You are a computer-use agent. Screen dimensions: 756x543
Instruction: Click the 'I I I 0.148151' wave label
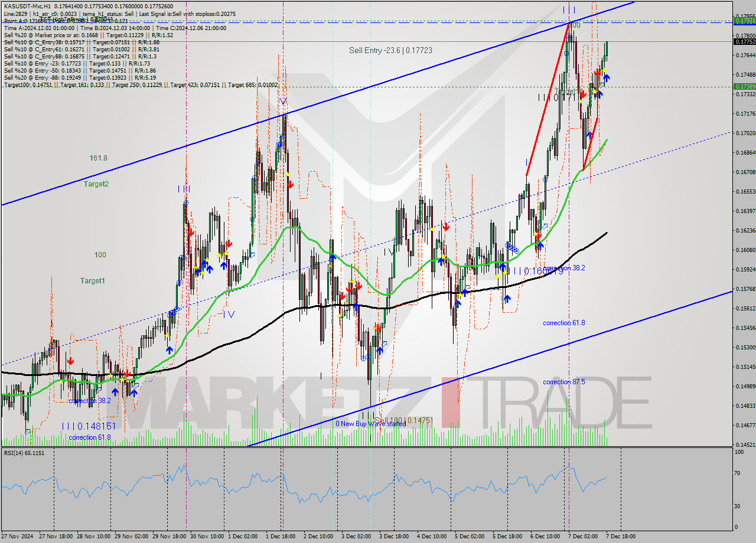tap(88, 426)
